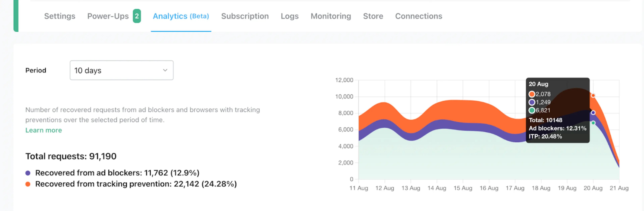Follow the Learn more link
644x211 pixels.
[x=43, y=130]
